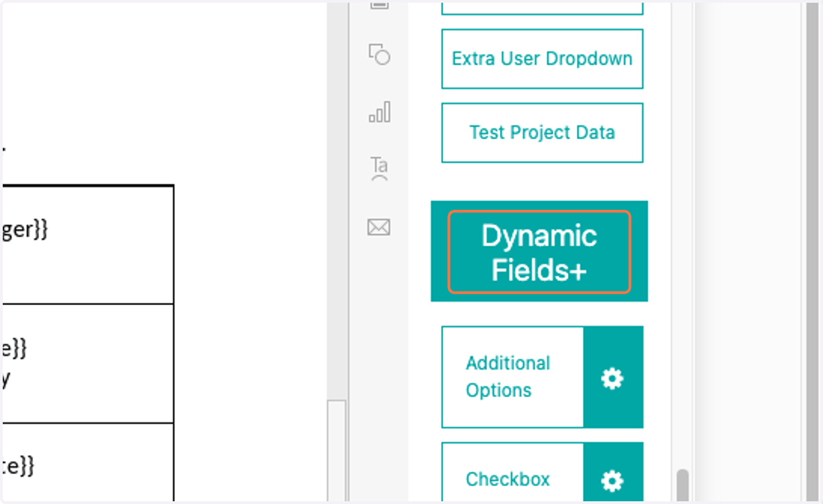Insert the Checkbox dynamic field
The height and width of the screenshot is (504, 823).
point(512,473)
